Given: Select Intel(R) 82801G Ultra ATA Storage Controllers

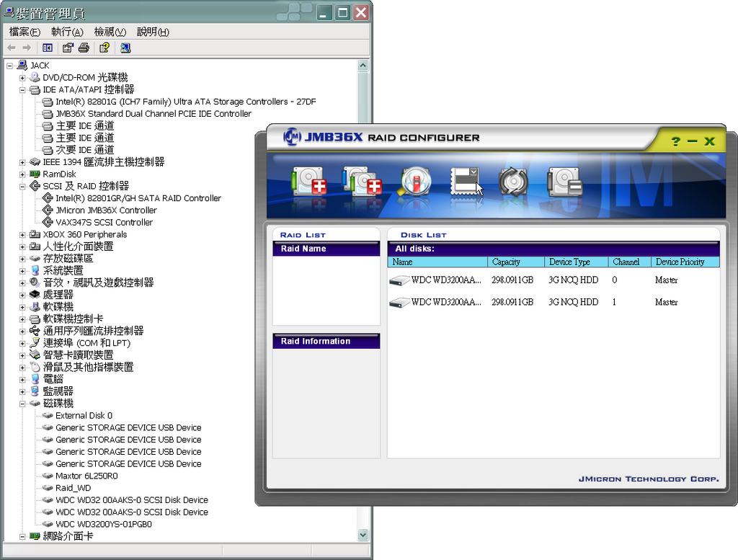Looking at the screenshot, I should tap(185, 102).
